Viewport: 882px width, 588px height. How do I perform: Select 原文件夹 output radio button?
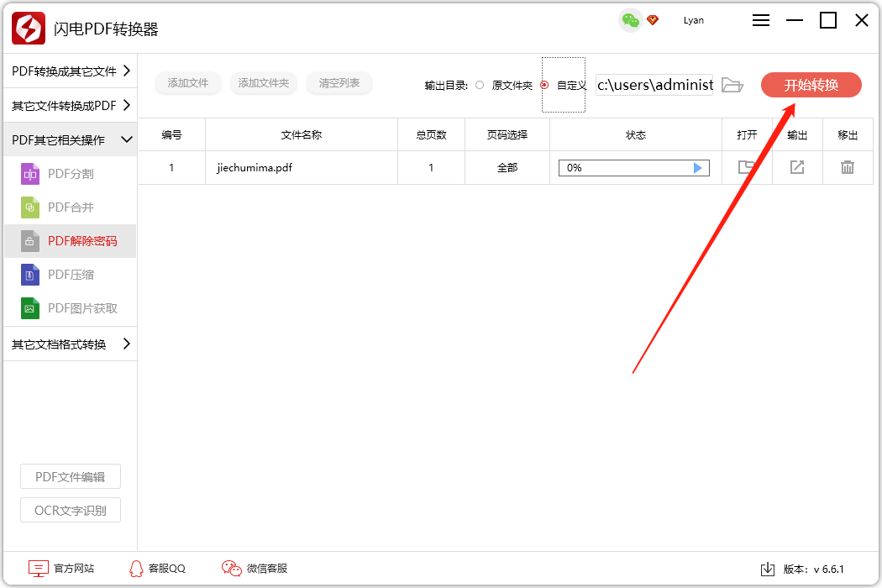click(480, 85)
